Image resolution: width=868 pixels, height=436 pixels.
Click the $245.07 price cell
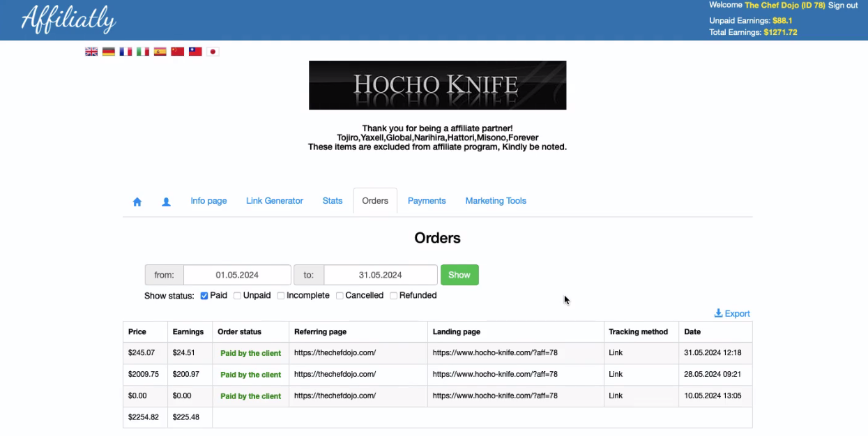[x=141, y=353]
